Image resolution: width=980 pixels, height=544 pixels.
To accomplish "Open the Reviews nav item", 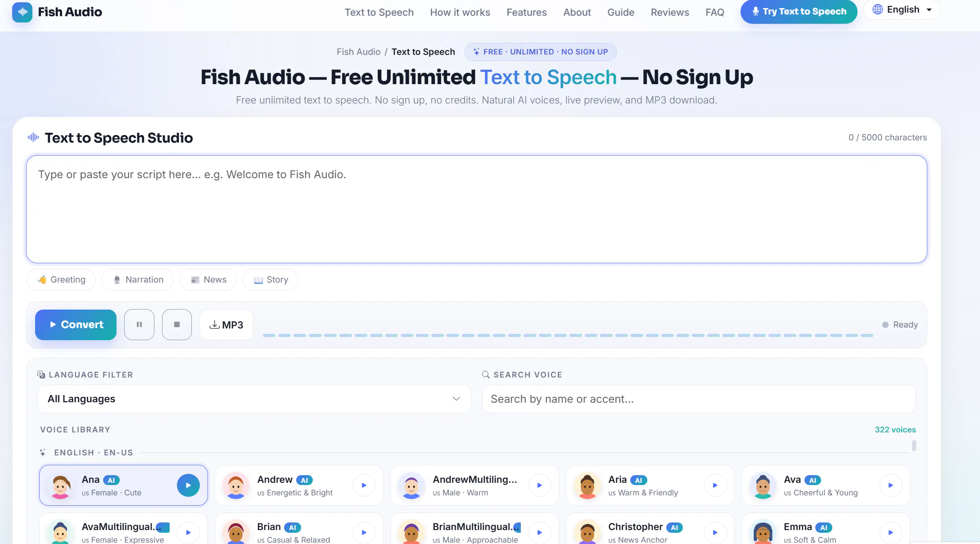I will pyautogui.click(x=670, y=12).
